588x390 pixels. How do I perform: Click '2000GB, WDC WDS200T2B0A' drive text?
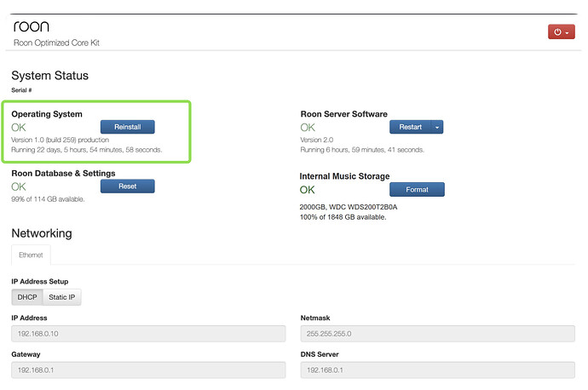[x=349, y=207]
